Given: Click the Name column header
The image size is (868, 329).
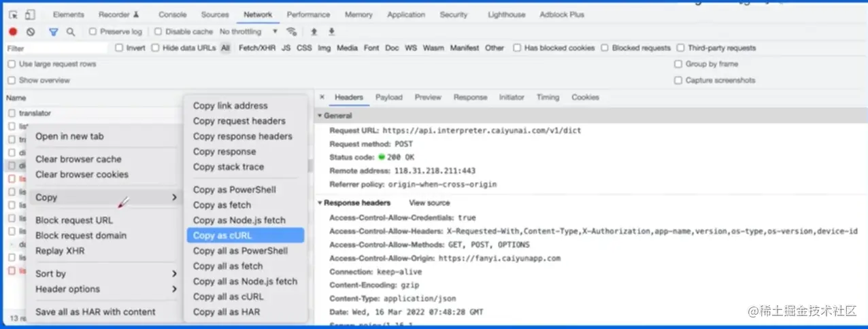Looking at the screenshot, I should [16, 98].
